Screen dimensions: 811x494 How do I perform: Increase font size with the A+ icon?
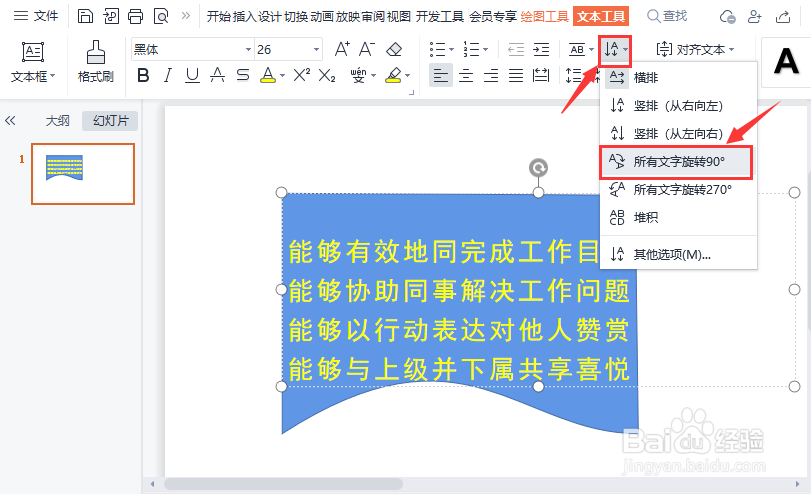click(x=342, y=49)
